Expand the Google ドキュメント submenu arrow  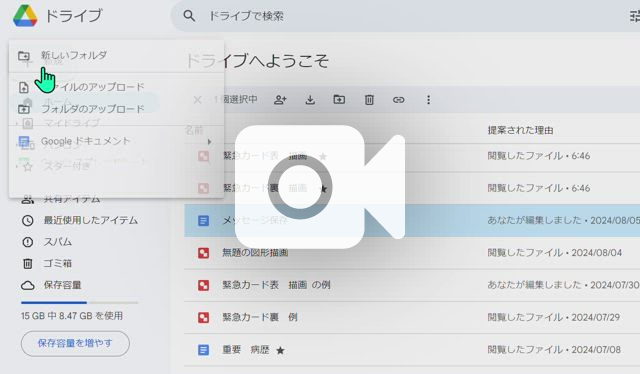pyautogui.click(x=209, y=142)
